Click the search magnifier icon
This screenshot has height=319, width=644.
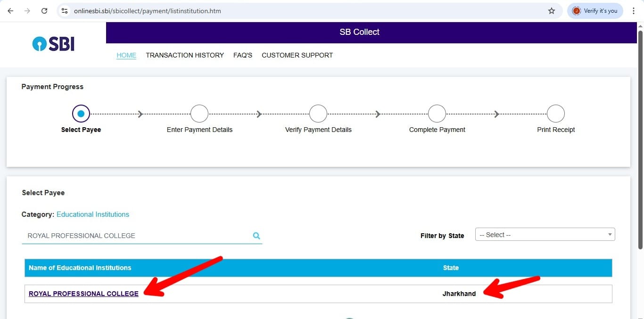256,236
